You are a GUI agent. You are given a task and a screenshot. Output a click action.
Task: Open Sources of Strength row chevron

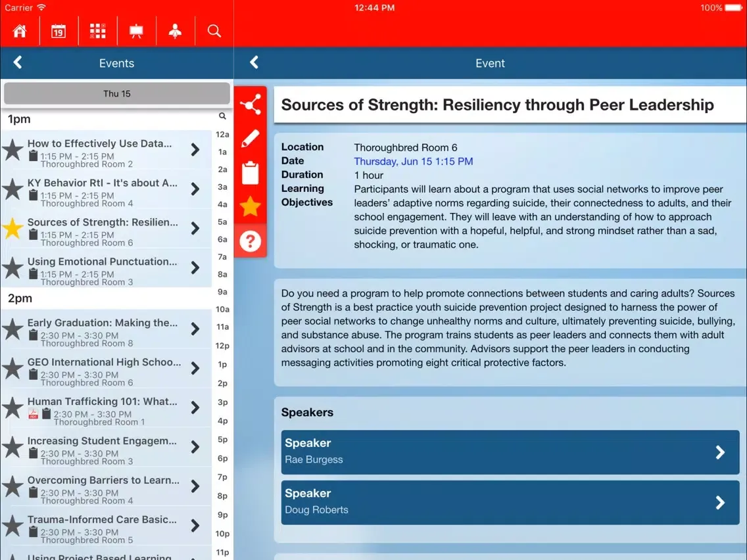[x=195, y=228]
